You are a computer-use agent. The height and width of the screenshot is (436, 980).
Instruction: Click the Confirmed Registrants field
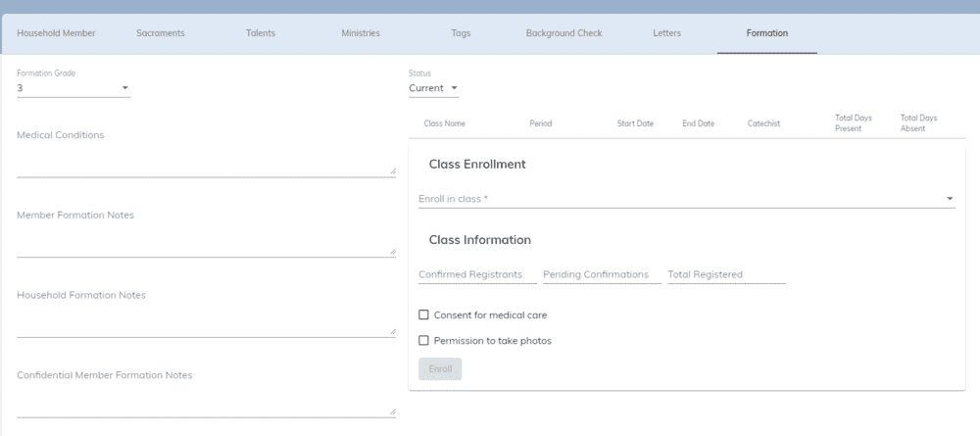coord(477,274)
